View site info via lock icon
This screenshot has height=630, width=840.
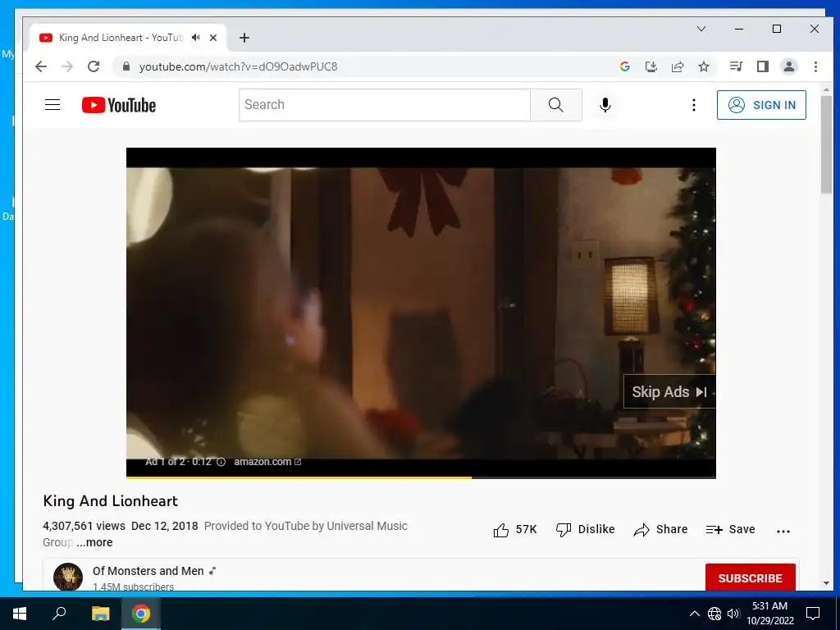(x=126, y=66)
